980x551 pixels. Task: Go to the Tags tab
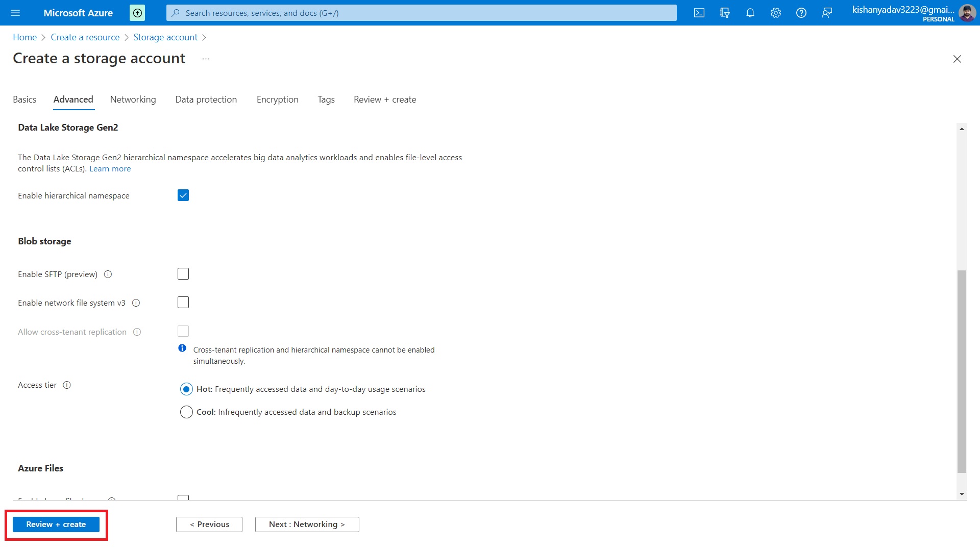326,99
